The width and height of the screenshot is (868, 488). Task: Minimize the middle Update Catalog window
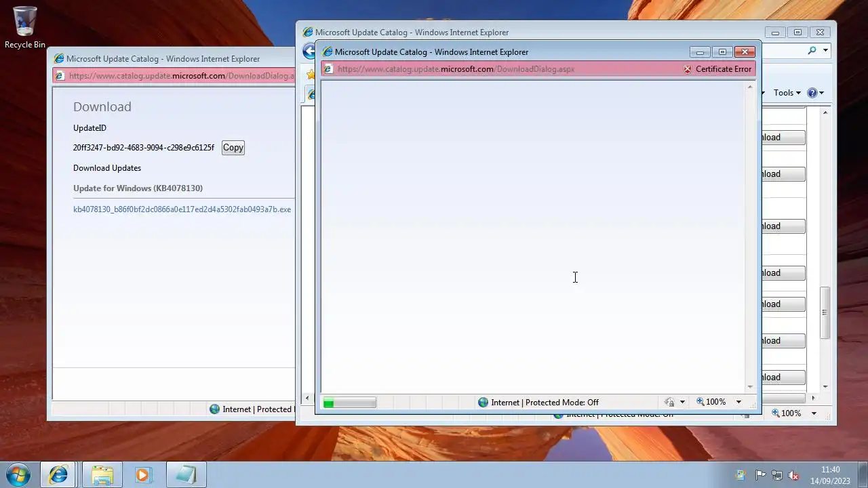(x=775, y=33)
